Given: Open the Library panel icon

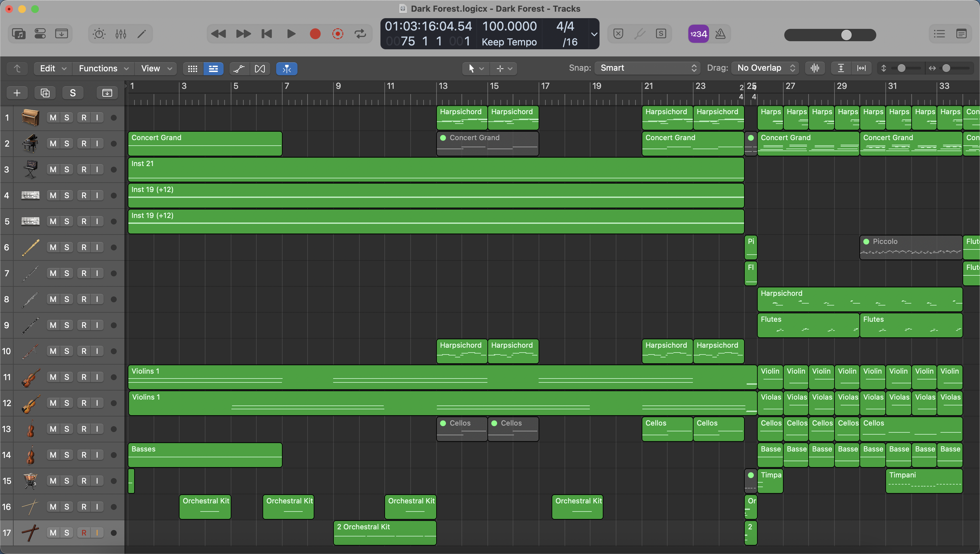Looking at the screenshot, I should click(x=18, y=34).
